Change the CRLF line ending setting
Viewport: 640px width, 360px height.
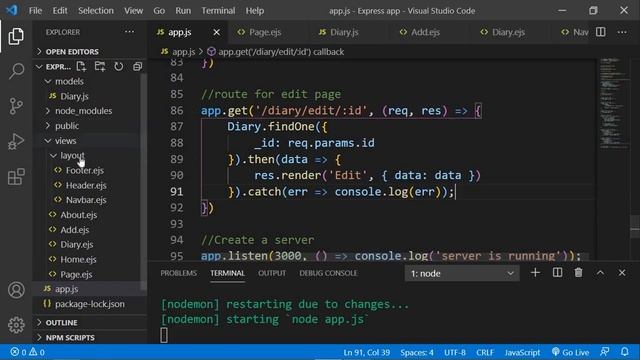pos(485,352)
